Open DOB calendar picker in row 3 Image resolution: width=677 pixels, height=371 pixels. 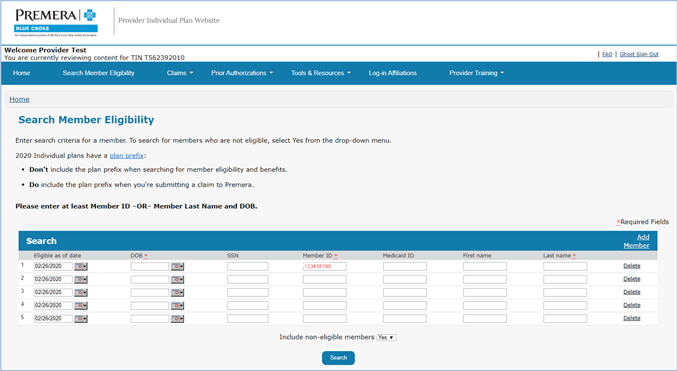(177, 293)
